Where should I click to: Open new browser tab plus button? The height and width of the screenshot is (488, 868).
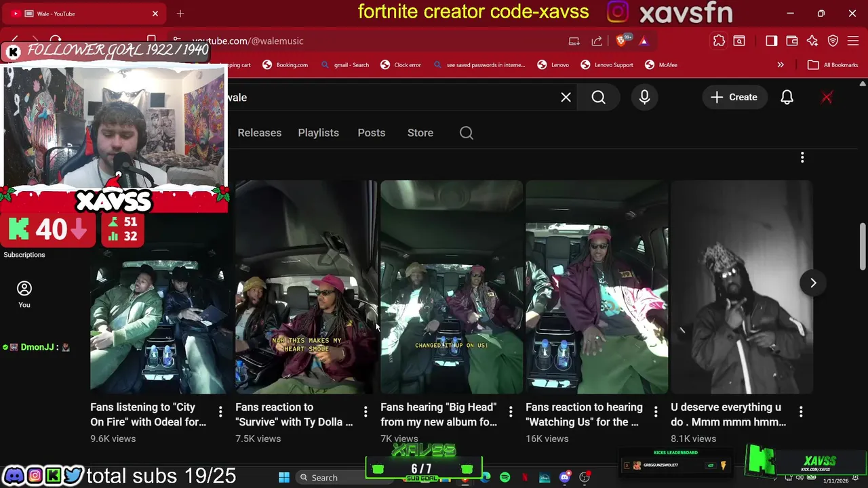pyautogui.click(x=180, y=14)
